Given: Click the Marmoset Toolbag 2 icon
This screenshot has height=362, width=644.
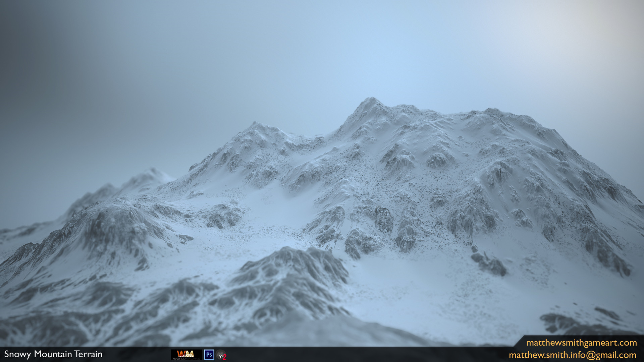Looking at the screenshot, I should tap(221, 355).
